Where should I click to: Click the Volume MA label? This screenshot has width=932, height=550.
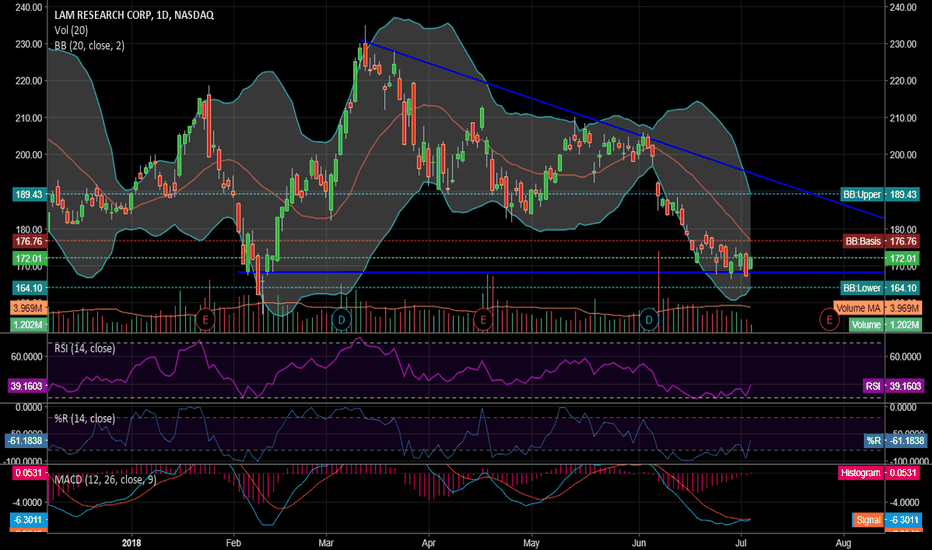pos(858,308)
